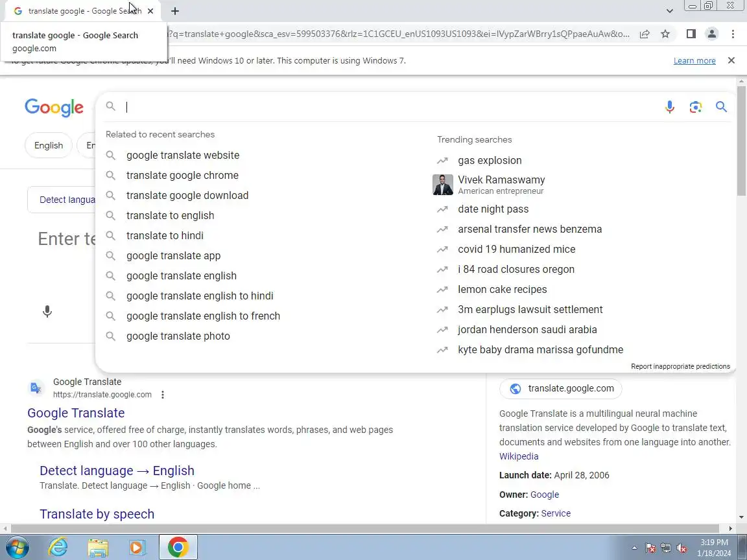This screenshot has height=560, width=747.
Task: Launch Internet Explorer from taskbar
Action: click(x=58, y=547)
